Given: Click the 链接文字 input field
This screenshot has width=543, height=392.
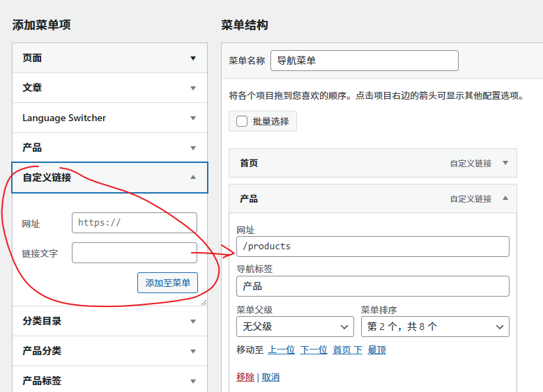Looking at the screenshot, I should click(134, 253).
